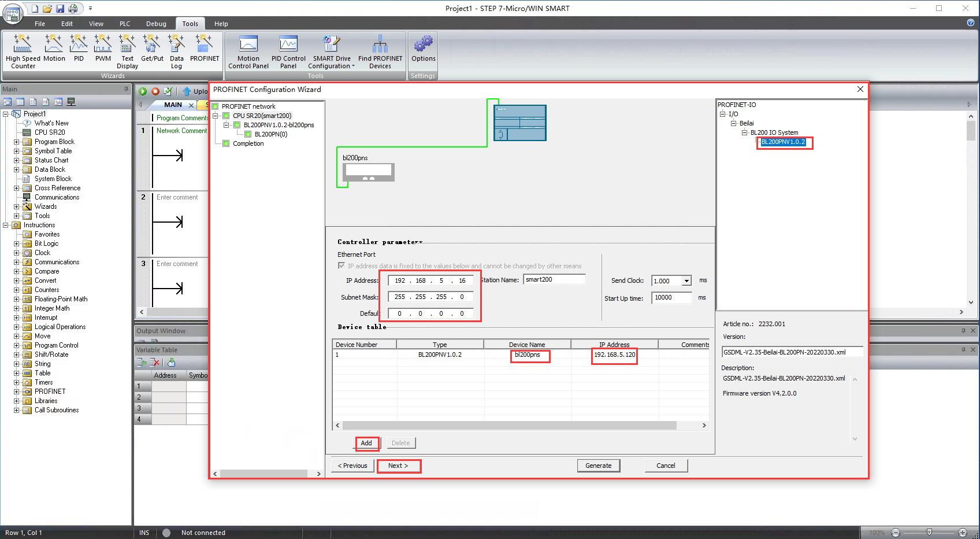Click Cancel in the PROFINET wizard
This screenshot has width=980, height=539.
[x=666, y=466]
